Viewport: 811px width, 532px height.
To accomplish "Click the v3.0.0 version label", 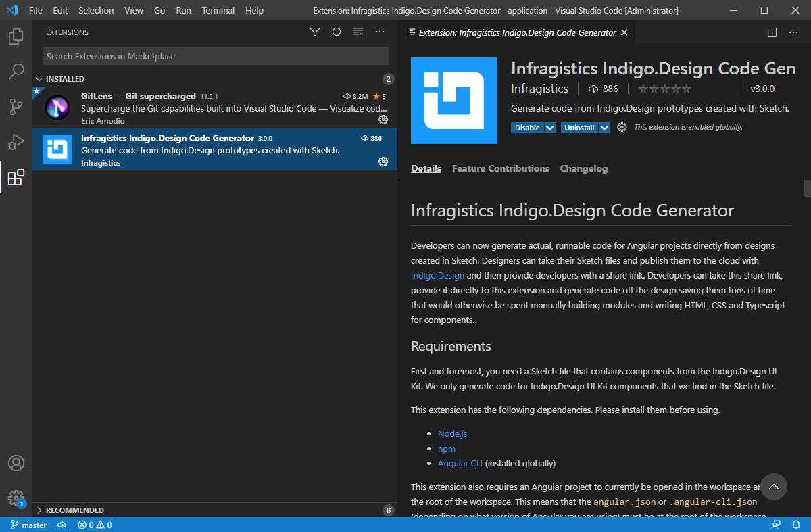I will [x=762, y=89].
